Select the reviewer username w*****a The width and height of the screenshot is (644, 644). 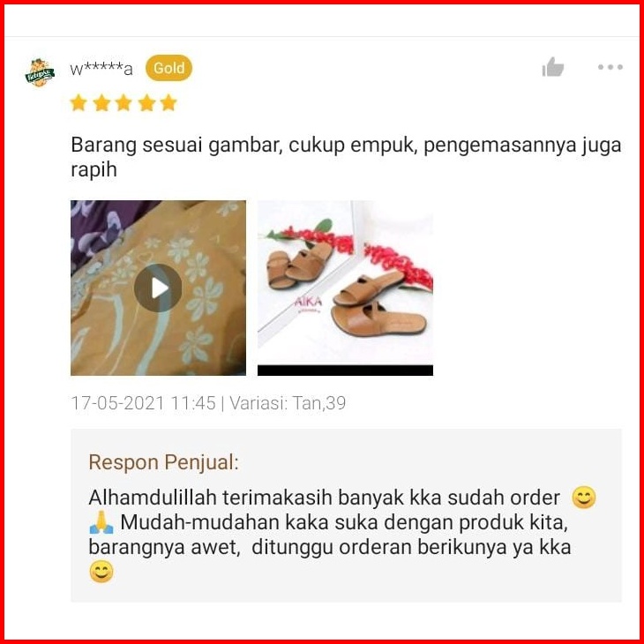101,69
